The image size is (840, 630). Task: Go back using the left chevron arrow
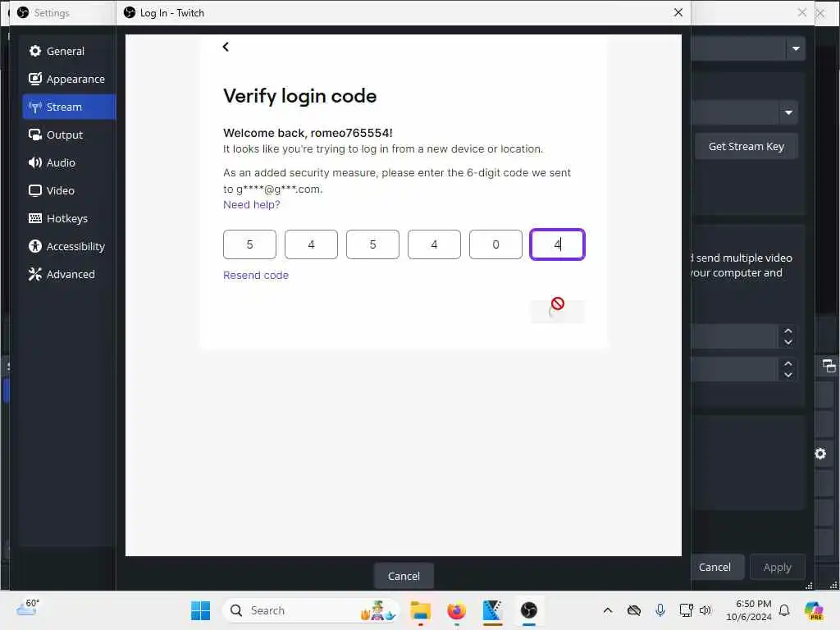(226, 47)
